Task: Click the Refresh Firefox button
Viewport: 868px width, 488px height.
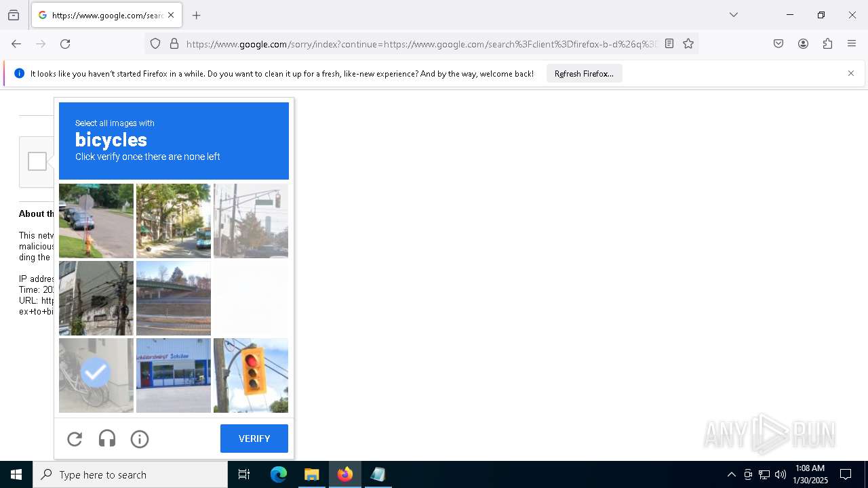Action: (584, 73)
